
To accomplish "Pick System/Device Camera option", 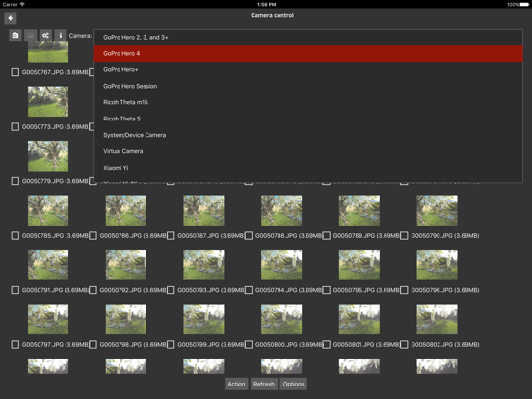I will coord(308,135).
